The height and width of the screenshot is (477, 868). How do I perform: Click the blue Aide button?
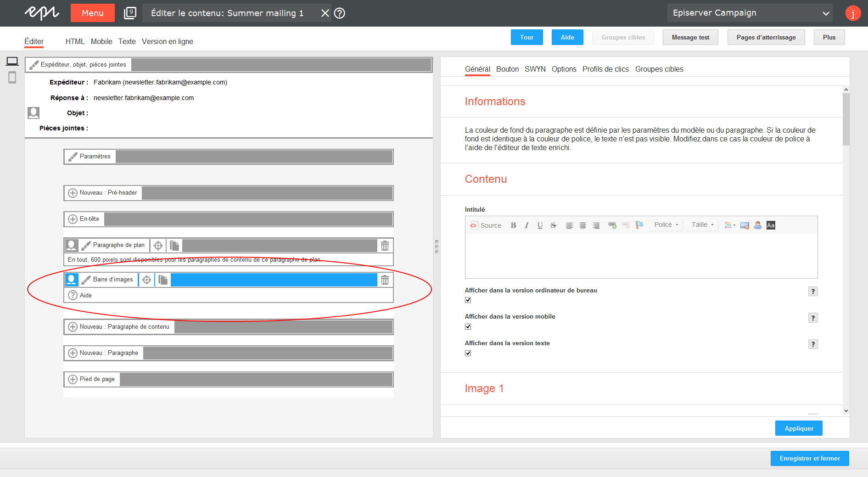pos(567,37)
